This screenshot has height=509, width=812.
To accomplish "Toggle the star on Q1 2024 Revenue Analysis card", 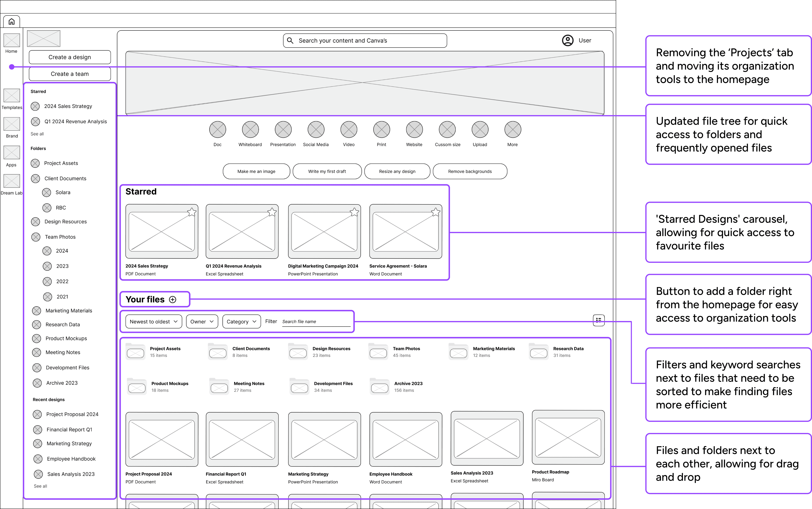I will 272,212.
